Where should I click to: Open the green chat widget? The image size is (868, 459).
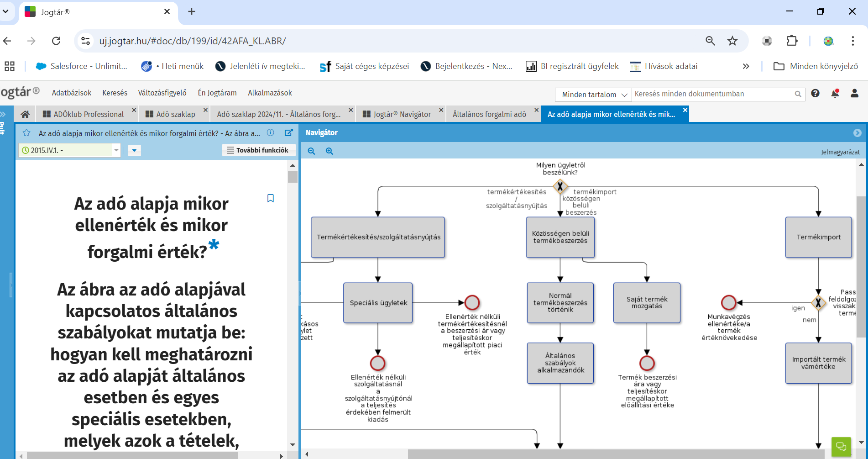click(x=841, y=446)
